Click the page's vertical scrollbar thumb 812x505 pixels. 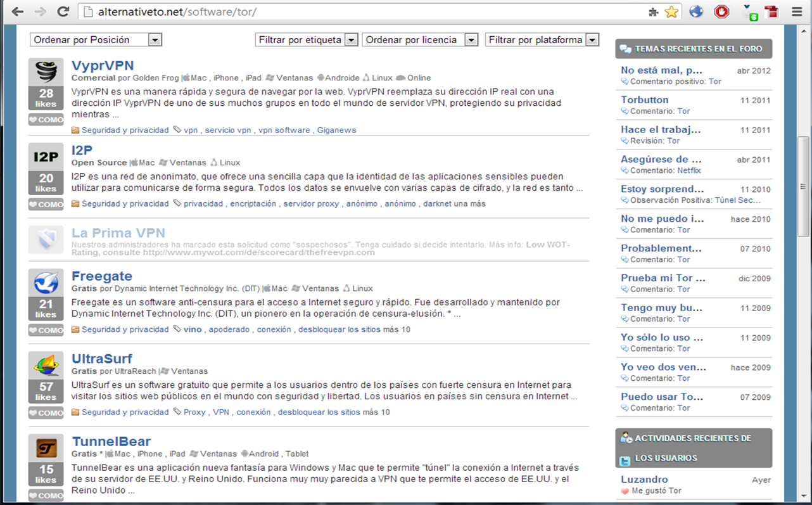[x=803, y=187]
